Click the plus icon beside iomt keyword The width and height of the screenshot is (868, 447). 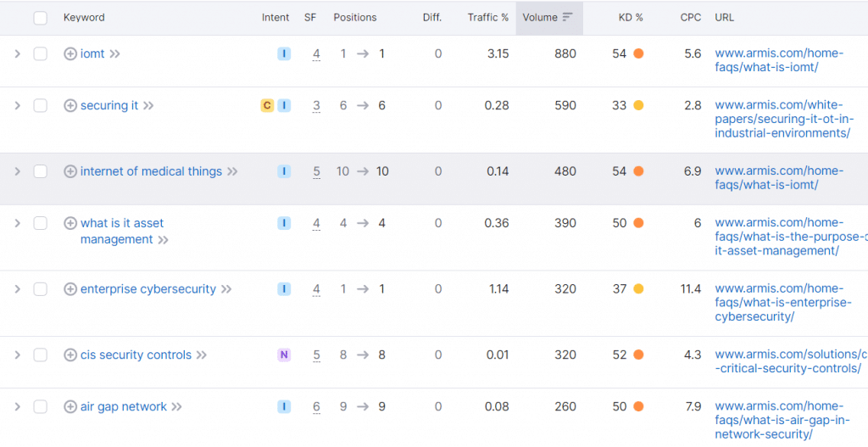(x=70, y=53)
